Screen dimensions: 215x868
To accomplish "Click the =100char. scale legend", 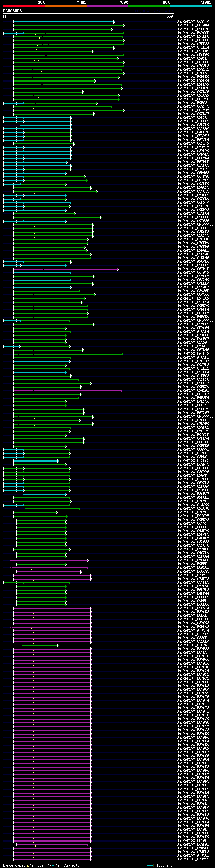I will (x=159, y=866).
